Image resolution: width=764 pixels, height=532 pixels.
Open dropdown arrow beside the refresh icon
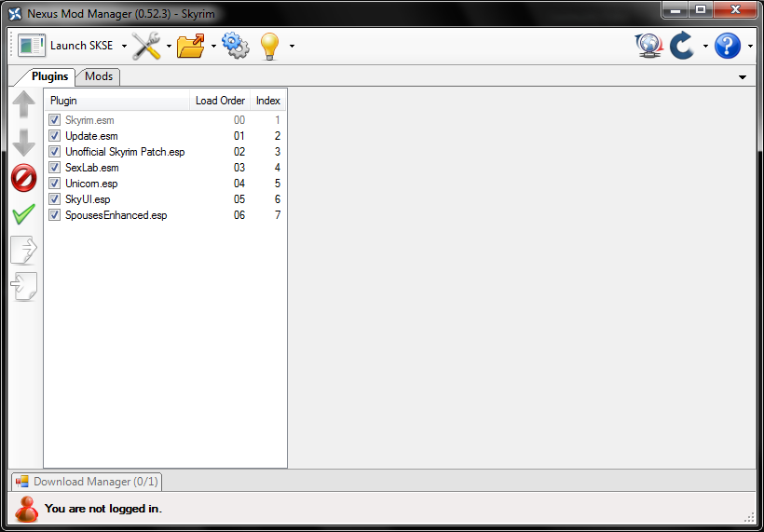click(x=705, y=47)
